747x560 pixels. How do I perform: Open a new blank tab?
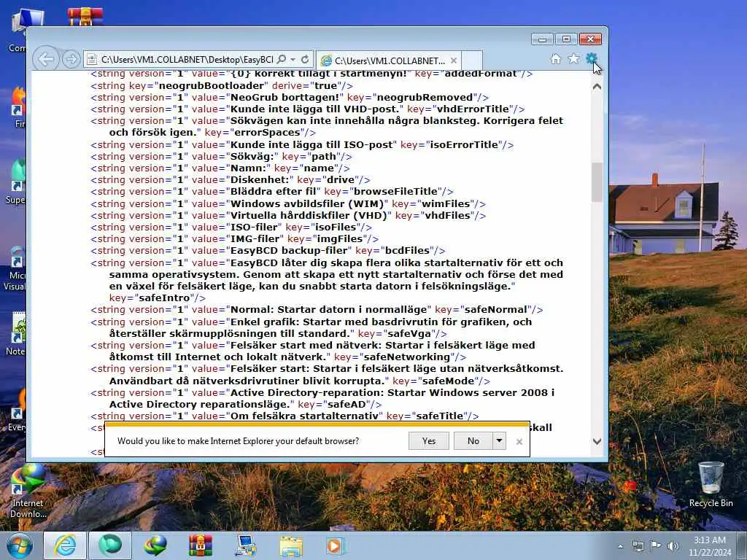point(472,61)
